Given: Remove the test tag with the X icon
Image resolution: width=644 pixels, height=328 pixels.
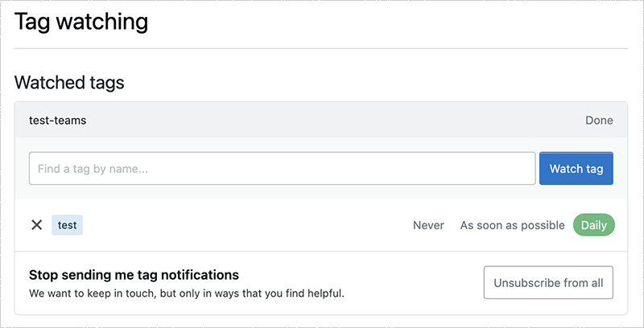Looking at the screenshot, I should (36, 225).
